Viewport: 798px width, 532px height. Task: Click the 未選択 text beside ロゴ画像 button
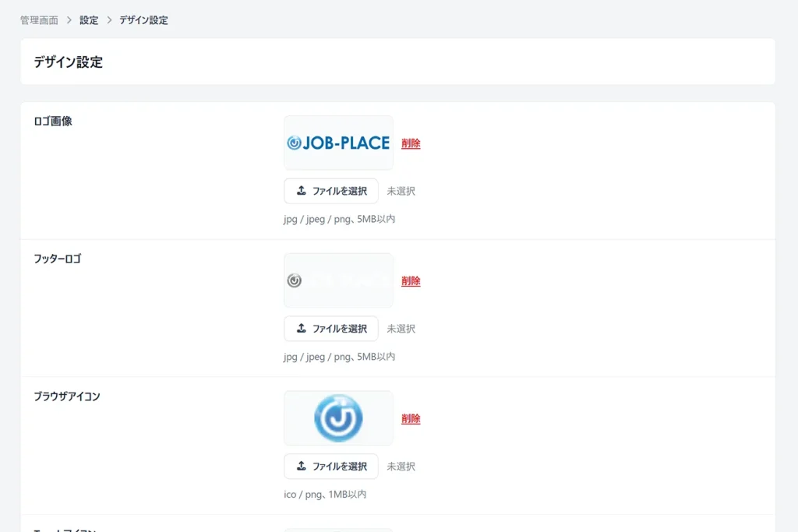(401, 192)
